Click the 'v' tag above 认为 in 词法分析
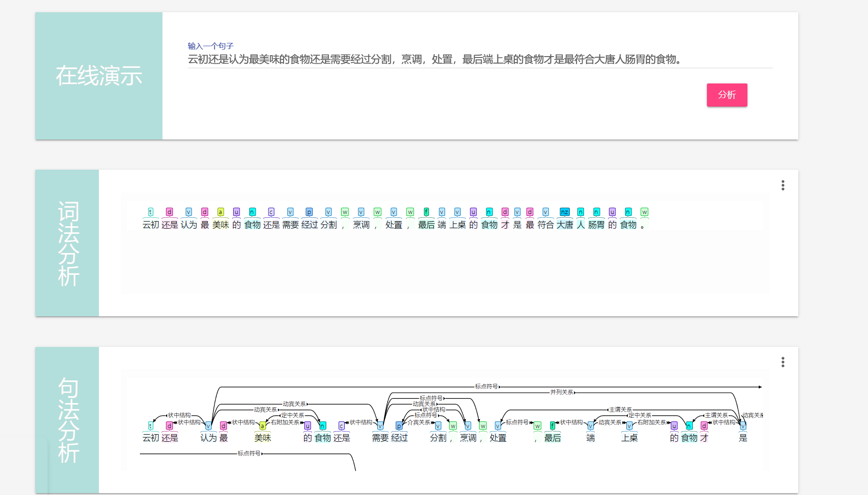 pos(188,212)
